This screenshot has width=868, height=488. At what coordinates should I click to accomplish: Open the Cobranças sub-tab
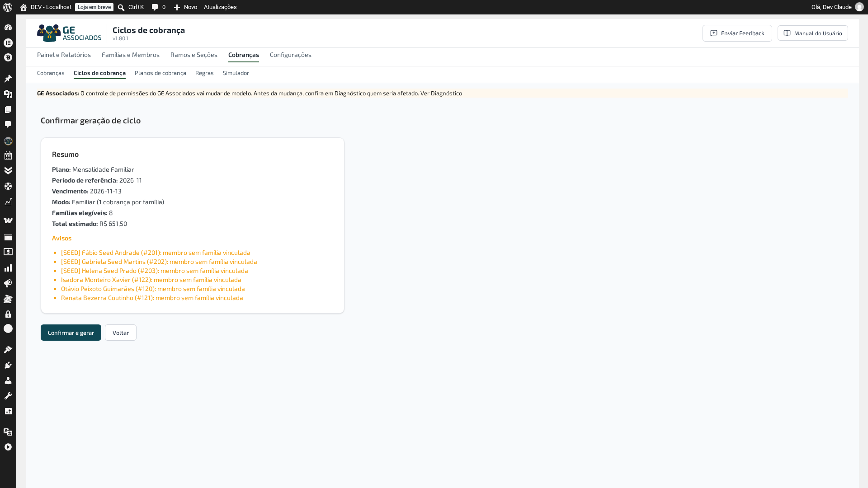coord(51,73)
